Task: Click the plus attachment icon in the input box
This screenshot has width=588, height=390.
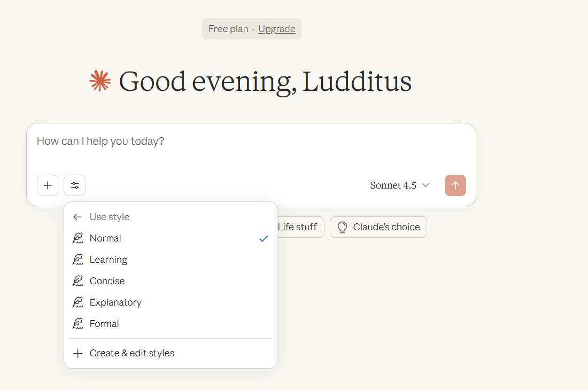Action: coord(48,185)
